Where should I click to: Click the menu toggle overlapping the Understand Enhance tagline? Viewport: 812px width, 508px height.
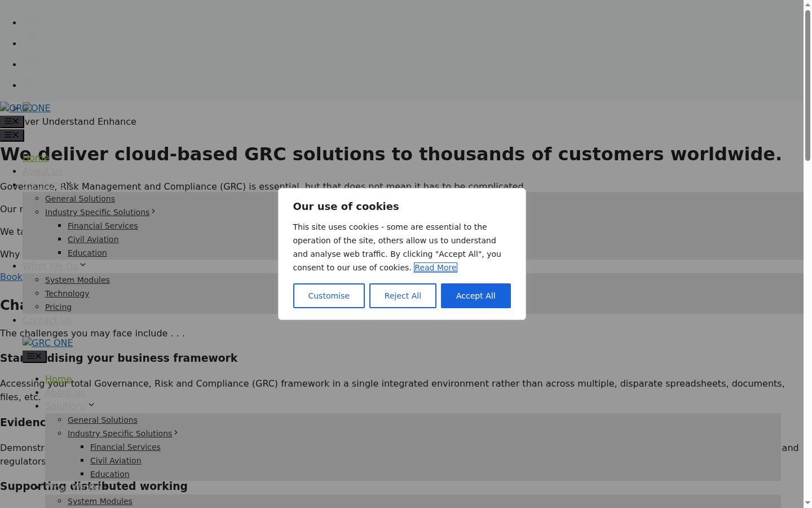tap(12, 121)
